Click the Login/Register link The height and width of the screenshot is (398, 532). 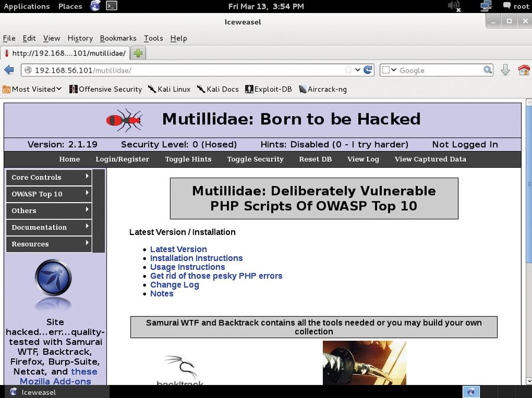(122, 159)
